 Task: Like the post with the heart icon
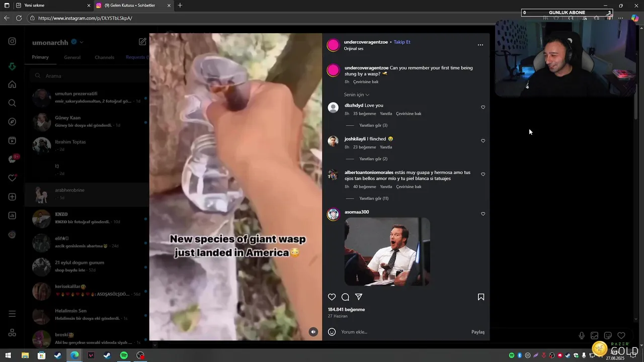[x=332, y=297]
